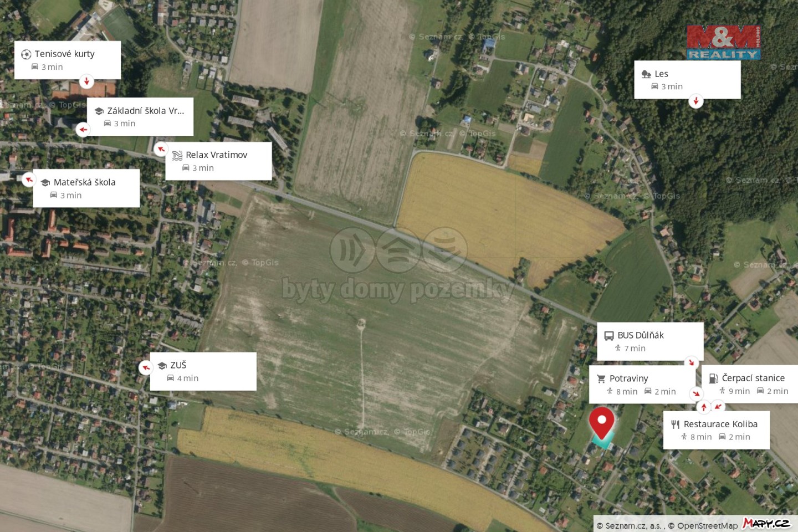
Task: Click the bus icon next to BUS Důlňák
Action: coord(608,336)
